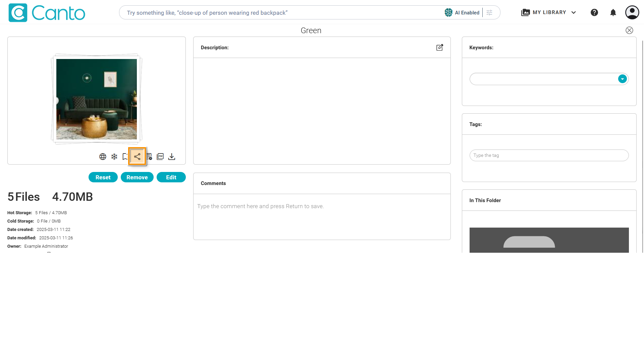This screenshot has height=362, width=644.
Task: Toggle the AI Enabled search option
Action: [x=462, y=13]
